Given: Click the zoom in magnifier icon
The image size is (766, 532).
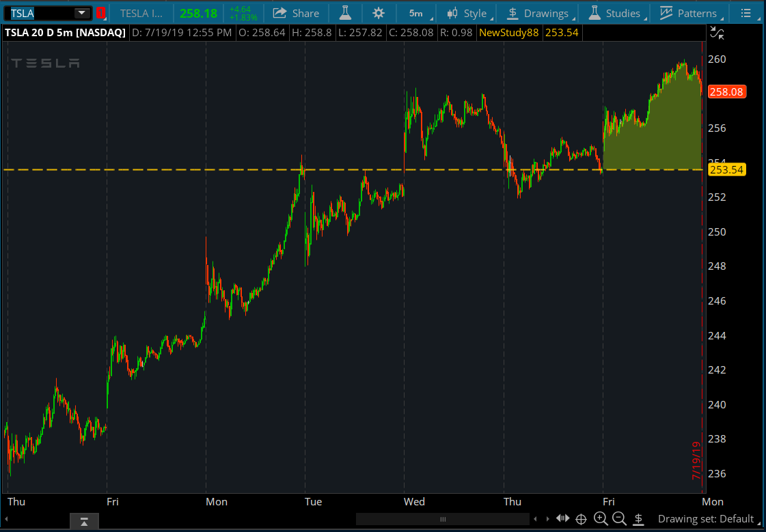Looking at the screenshot, I should 601,519.
